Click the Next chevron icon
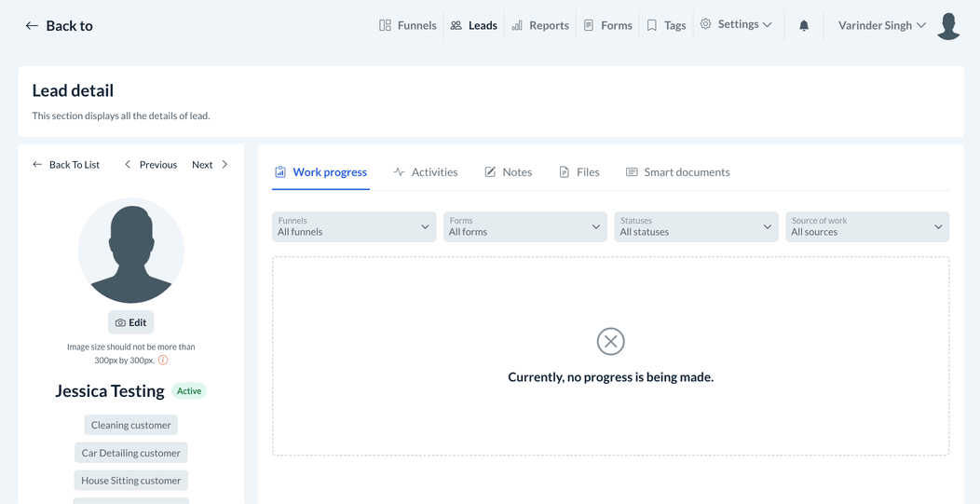Viewport: 980px width, 504px height. (x=225, y=165)
